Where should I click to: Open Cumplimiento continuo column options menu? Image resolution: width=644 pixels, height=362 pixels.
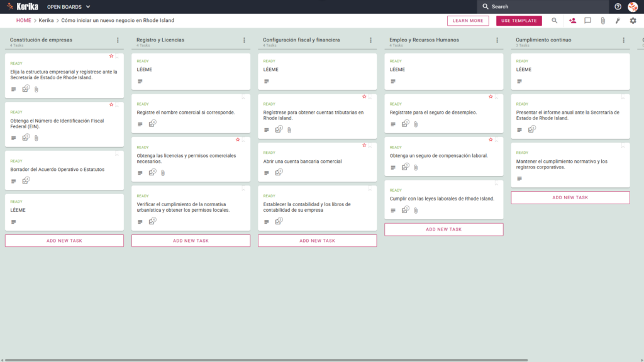[x=624, y=40]
